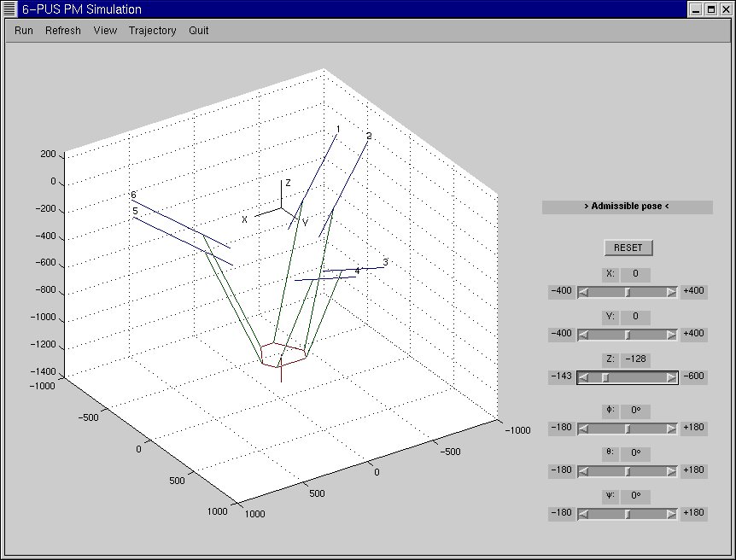Open the Trajectory menu
This screenshot has width=736, height=560.
152,31
